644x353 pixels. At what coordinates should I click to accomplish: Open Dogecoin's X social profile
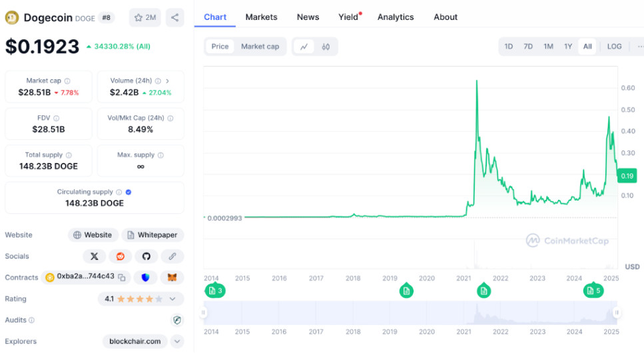[94, 256]
